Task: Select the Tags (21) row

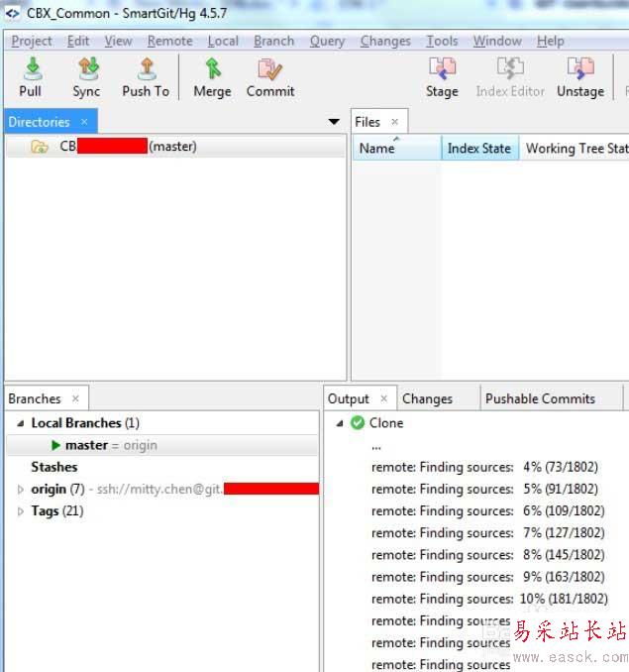Action: point(162,511)
